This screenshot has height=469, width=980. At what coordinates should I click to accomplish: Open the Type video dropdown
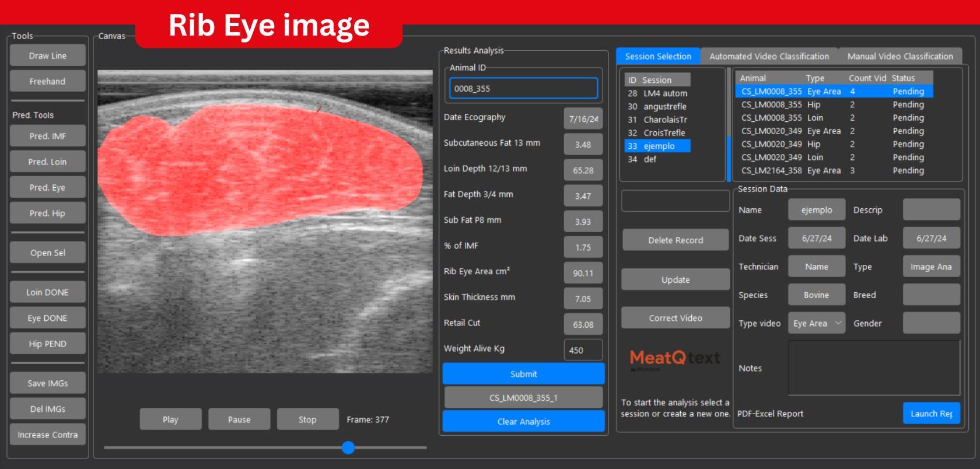pos(816,323)
